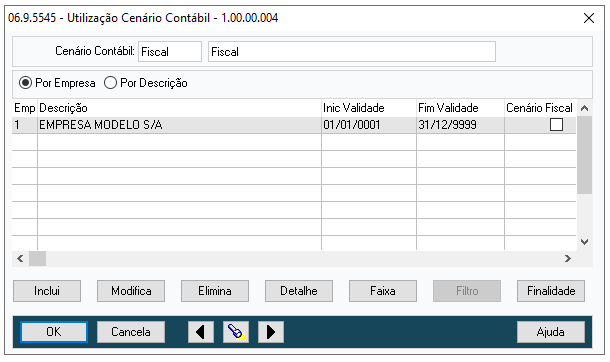610x362 pixels.
Task: Click the flashlight search icon
Action: click(236, 332)
